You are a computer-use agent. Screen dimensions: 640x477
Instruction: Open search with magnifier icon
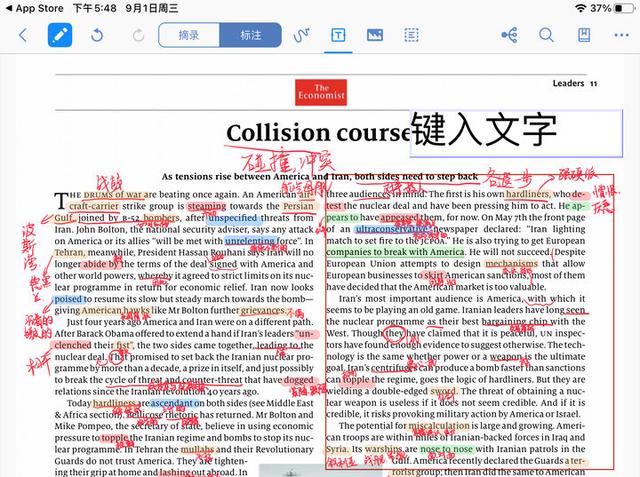(546, 35)
